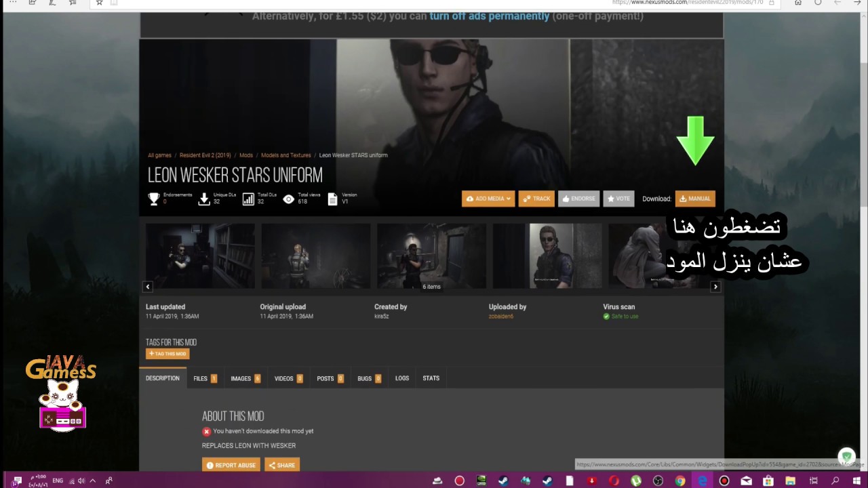This screenshot has height=488, width=868.
Task: Click the red not-downloaded X icon
Action: (206, 431)
